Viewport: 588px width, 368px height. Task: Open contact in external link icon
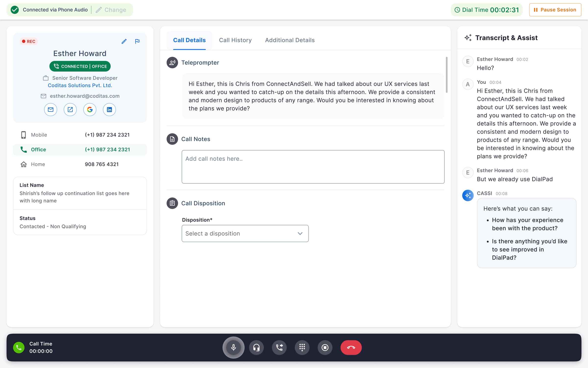pos(70,109)
